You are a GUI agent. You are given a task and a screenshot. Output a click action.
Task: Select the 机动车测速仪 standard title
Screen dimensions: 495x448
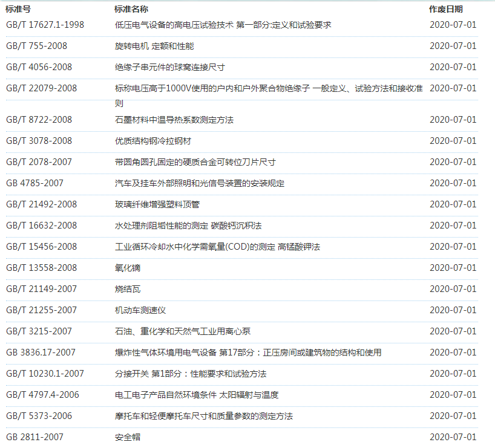[140, 310]
